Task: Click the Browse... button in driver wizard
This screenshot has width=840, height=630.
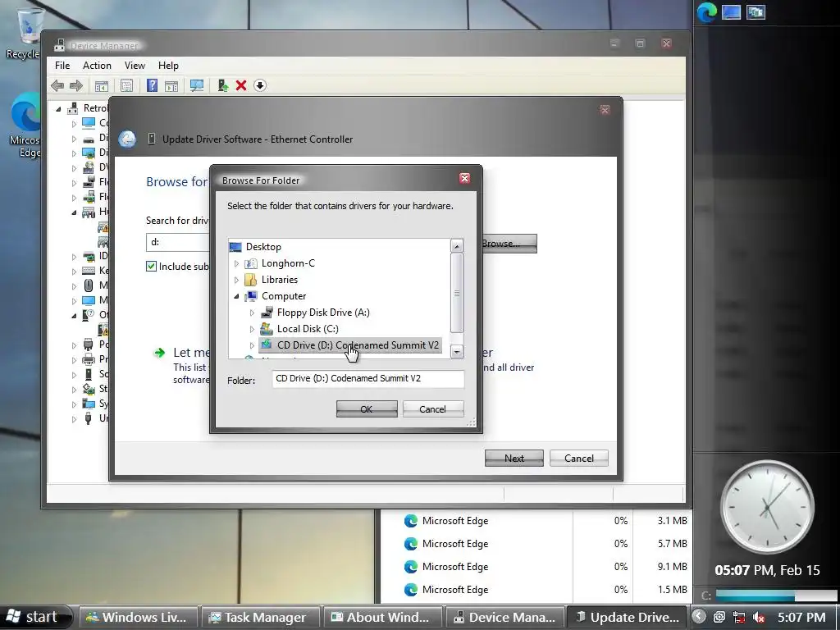Action: point(509,243)
